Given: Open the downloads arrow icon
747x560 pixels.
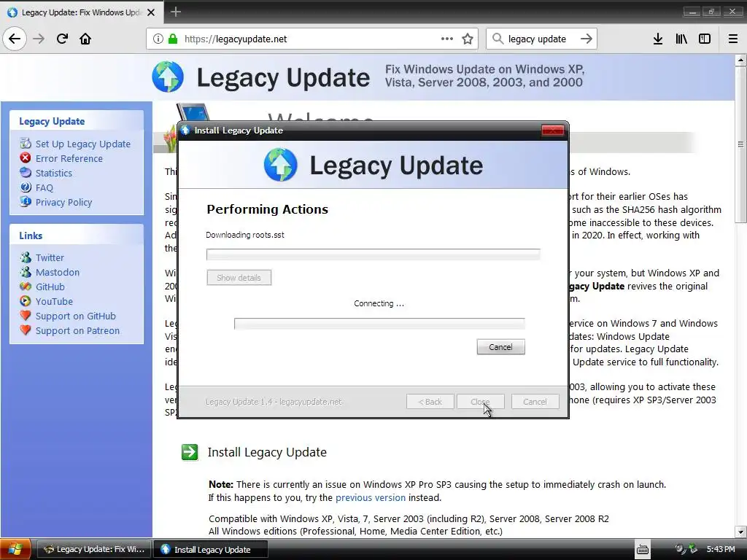Looking at the screenshot, I should pyautogui.click(x=658, y=39).
